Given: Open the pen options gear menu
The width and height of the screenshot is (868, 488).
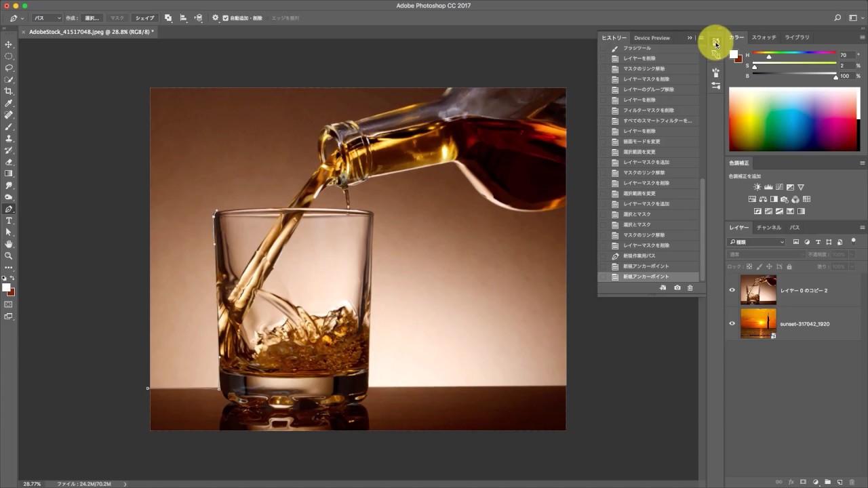Looking at the screenshot, I should pyautogui.click(x=216, y=18).
